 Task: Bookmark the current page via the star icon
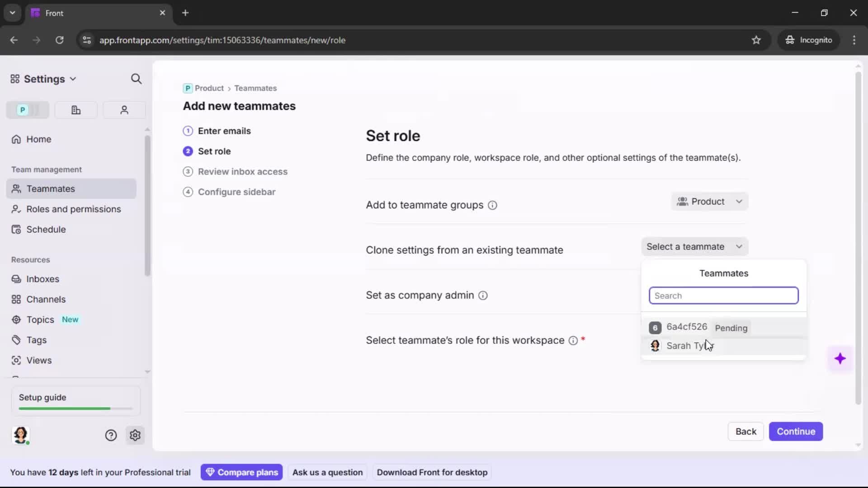(757, 40)
